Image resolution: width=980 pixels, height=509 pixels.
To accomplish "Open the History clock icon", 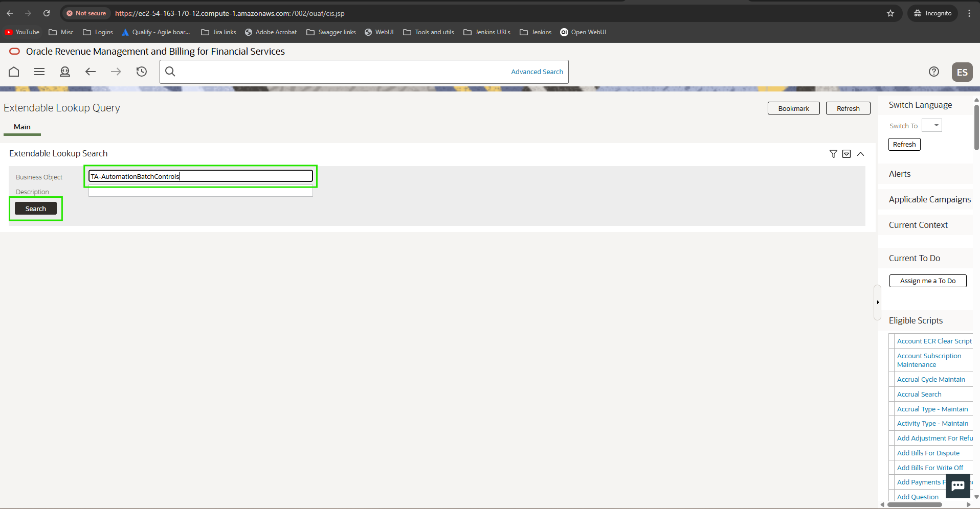I will point(142,72).
